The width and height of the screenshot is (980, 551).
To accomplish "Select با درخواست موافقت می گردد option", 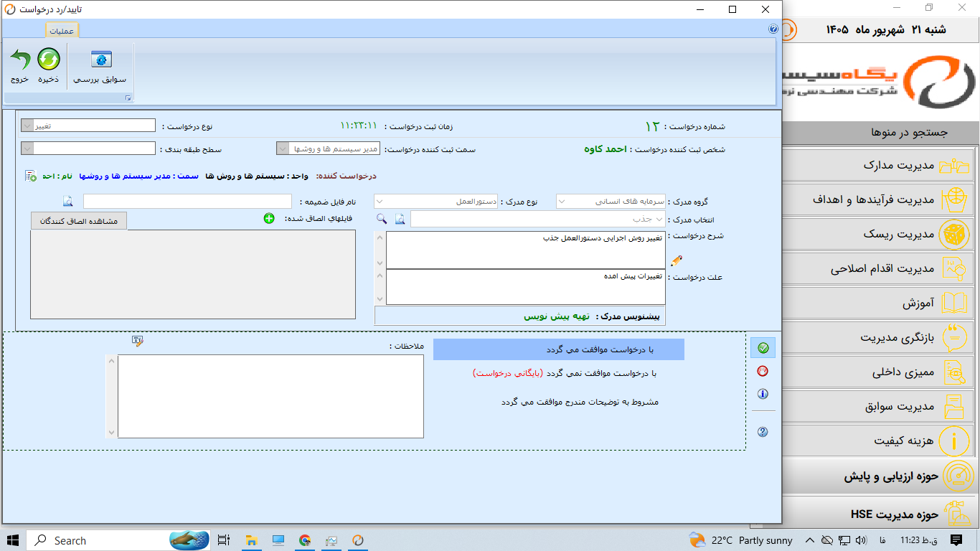I will (559, 349).
